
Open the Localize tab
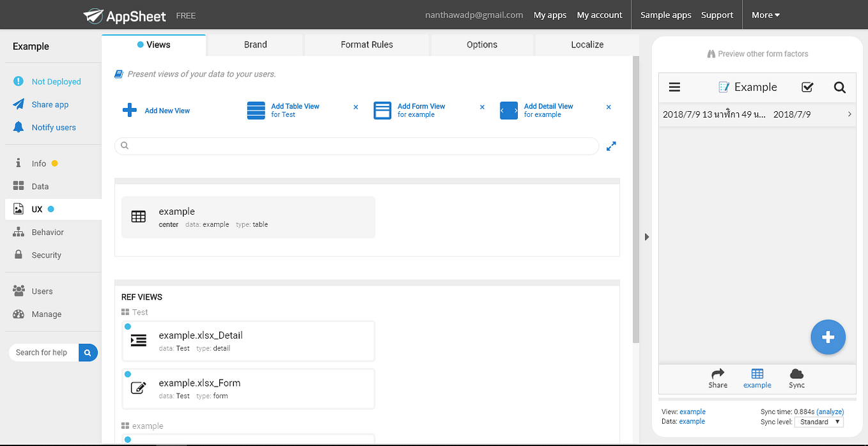pos(587,45)
